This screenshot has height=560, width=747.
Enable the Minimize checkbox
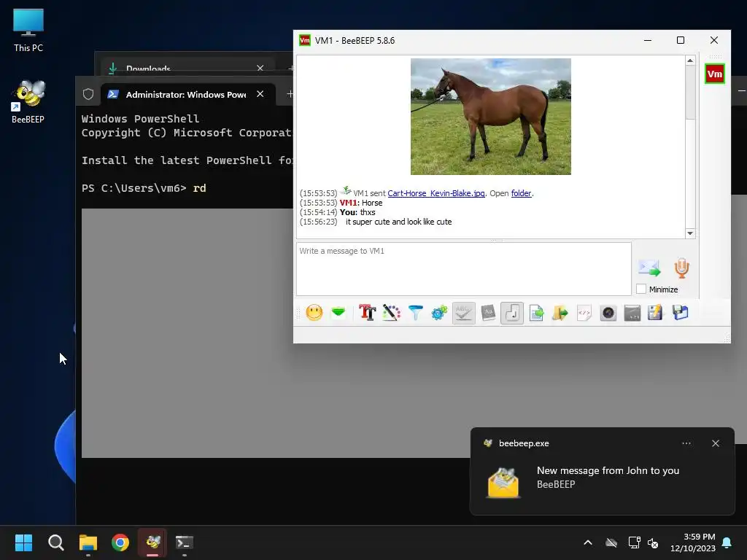(x=641, y=289)
